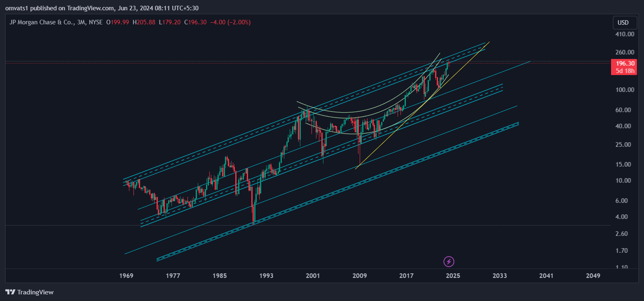Viewport: 644px width, 301px height.
Task: Click the 196.30 current price label
Action: (x=625, y=63)
